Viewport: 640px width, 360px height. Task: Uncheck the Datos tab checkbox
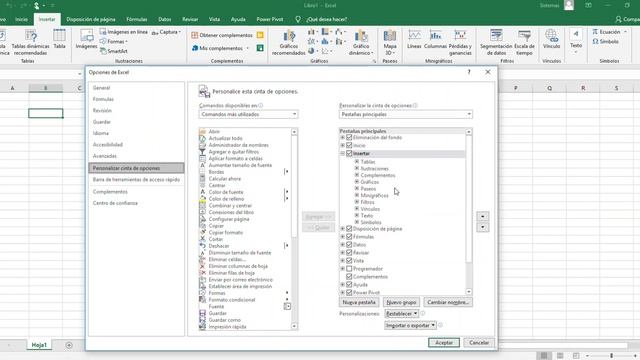(349, 244)
